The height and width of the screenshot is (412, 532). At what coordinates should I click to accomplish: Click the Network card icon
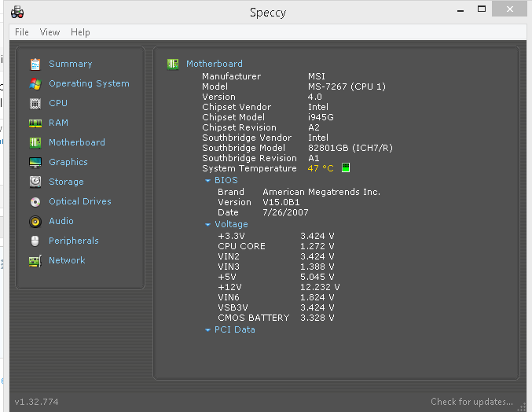pos(35,260)
